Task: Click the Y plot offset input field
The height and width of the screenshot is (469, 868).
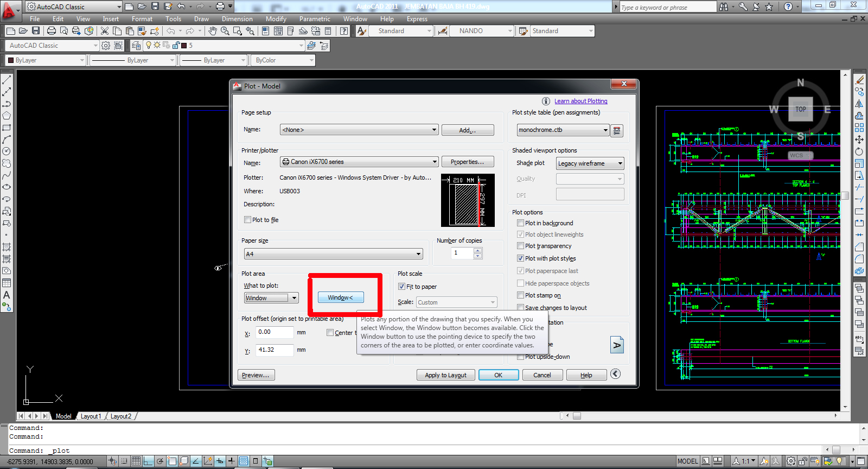Action: [275, 350]
